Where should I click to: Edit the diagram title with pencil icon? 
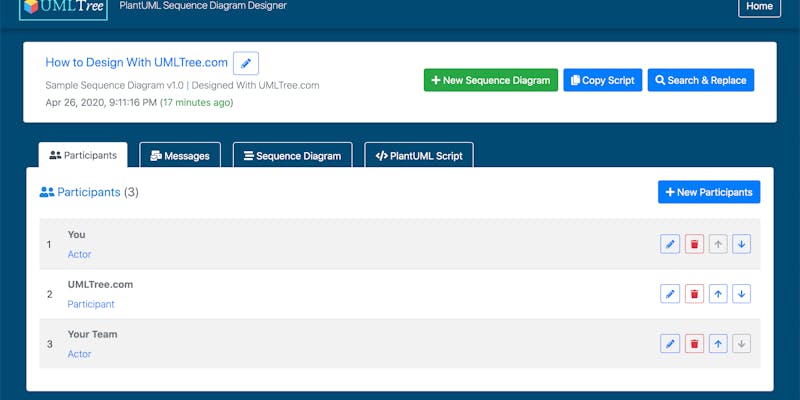pos(246,63)
